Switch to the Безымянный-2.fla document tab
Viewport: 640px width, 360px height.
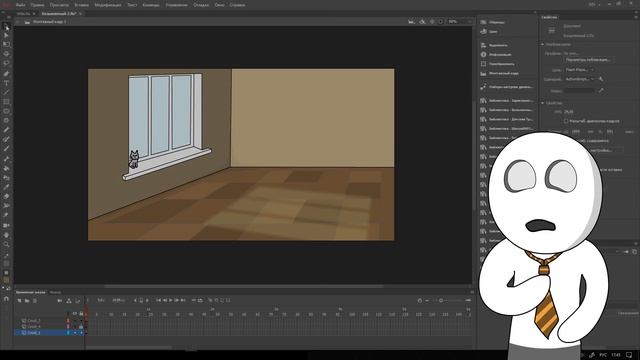pos(59,14)
